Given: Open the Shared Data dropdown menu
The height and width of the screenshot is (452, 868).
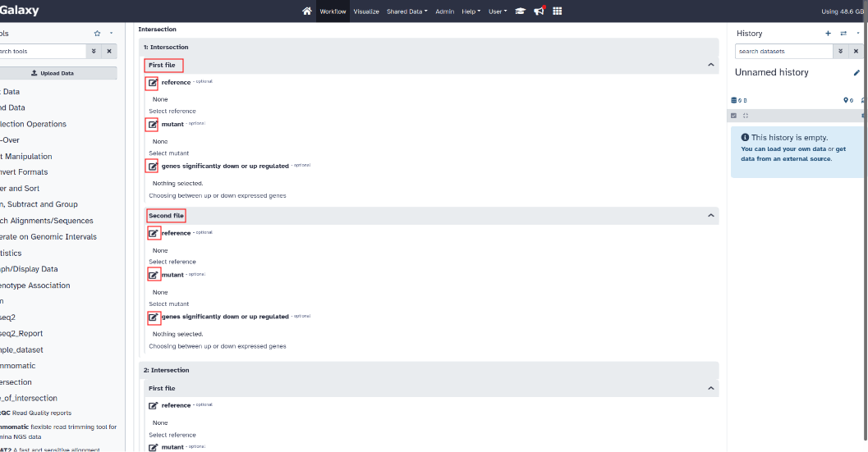Looking at the screenshot, I should click(406, 11).
